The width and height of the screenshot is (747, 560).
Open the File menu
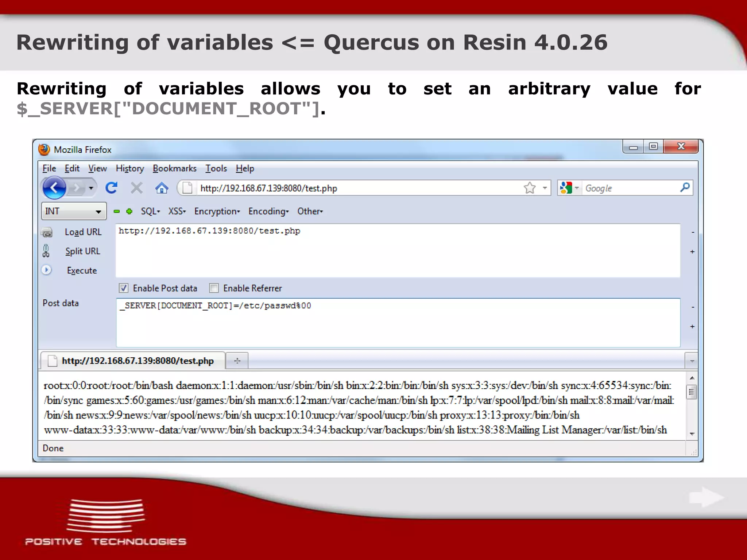coord(49,168)
